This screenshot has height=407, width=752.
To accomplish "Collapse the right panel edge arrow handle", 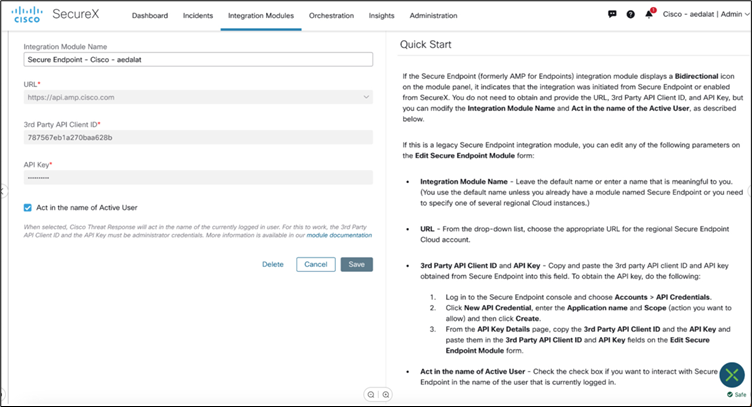I will (x=749, y=191).
